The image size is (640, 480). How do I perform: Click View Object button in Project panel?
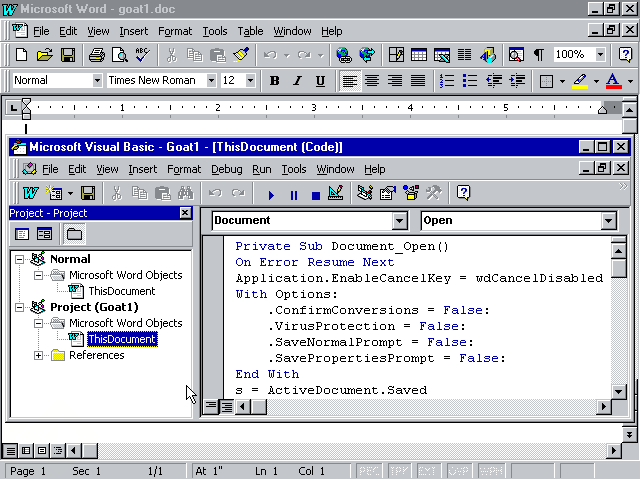tap(44, 234)
